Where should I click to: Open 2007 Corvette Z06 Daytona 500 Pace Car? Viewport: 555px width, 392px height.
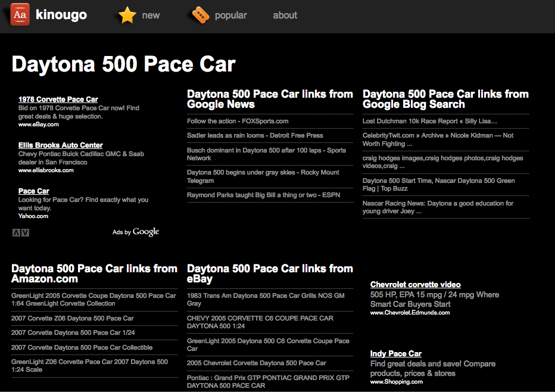(x=72, y=318)
